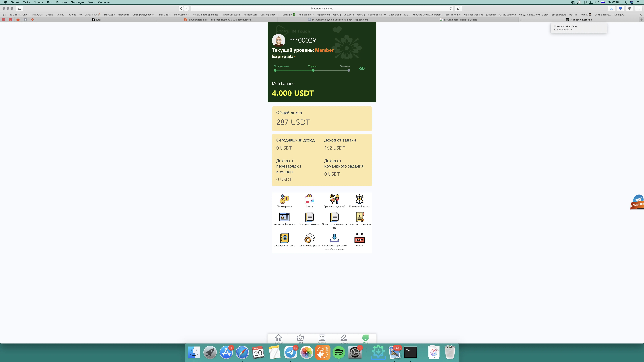Open the pinned YouTube tab
644x362 pixels.
click(x=18, y=20)
